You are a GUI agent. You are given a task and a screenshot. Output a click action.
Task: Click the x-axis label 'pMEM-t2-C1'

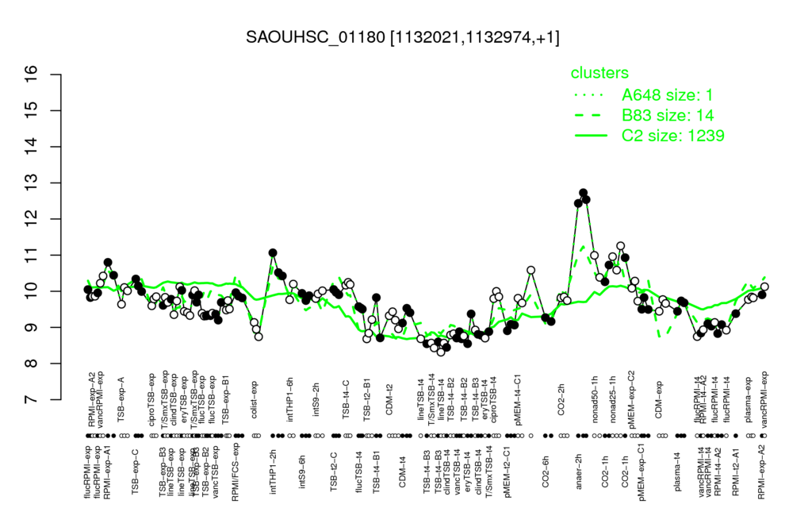click(x=507, y=472)
